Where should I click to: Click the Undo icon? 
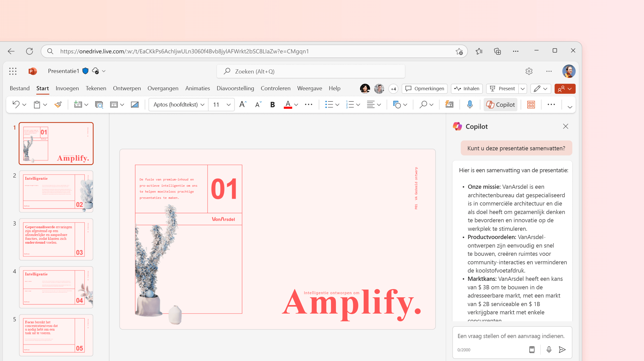pyautogui.click(x=16, y=104)
